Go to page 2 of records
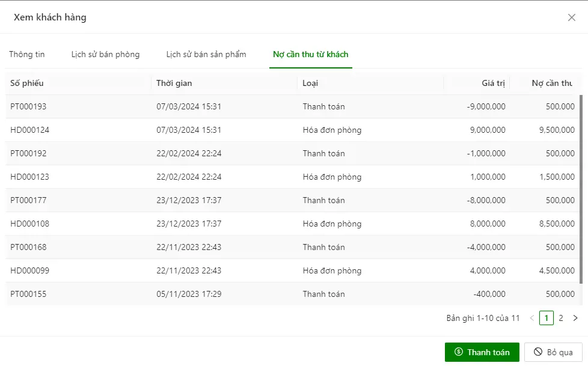Screen dimensions: 588x366 click(x=560, y=318)
